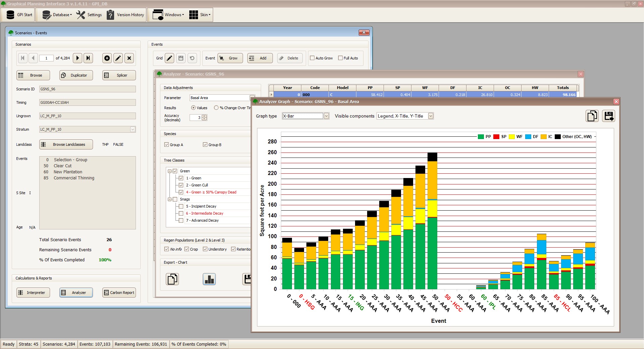This screenshot has width=644, height=349.
Task: Open Version History
Action: coord(126,15)
